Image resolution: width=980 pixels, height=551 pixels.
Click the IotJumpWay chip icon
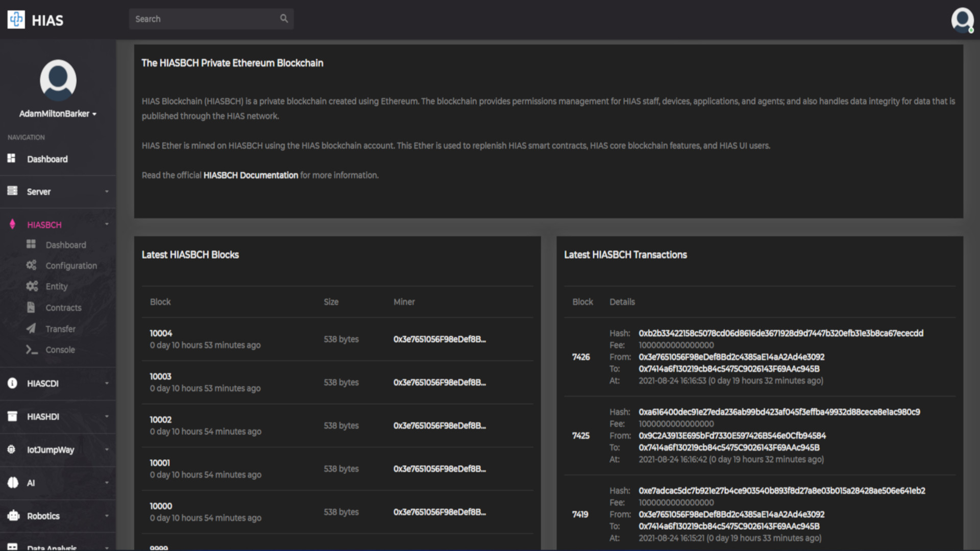click(x=11, y=449)
